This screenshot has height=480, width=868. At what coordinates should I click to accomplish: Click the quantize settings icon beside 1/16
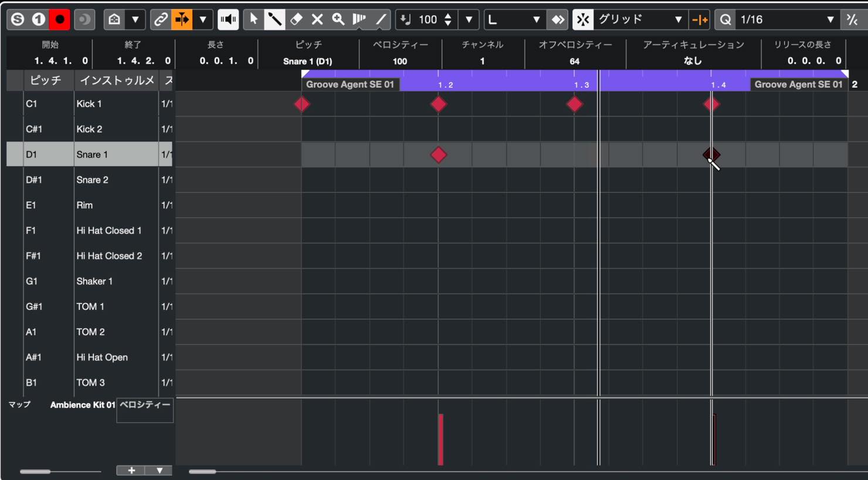[852, 19]
